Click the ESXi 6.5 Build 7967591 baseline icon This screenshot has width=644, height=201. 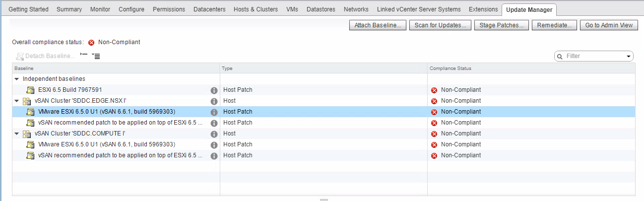[x=30, y=90]
